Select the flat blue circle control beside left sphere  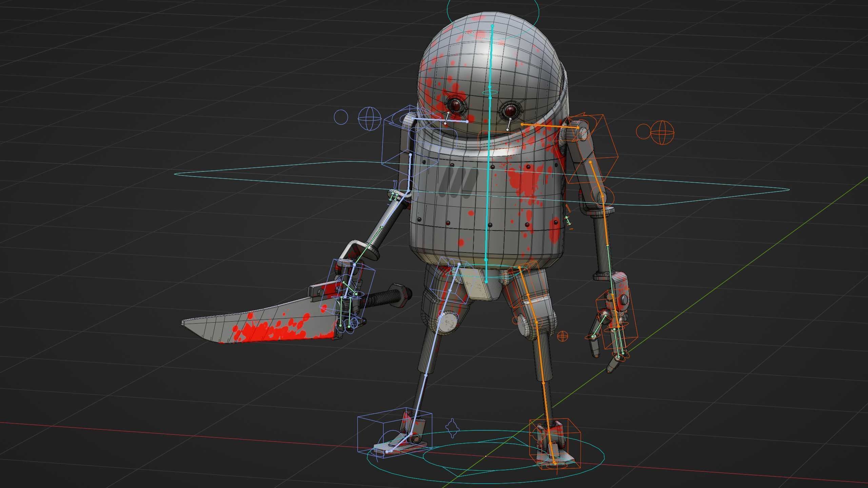pos(341,117)
